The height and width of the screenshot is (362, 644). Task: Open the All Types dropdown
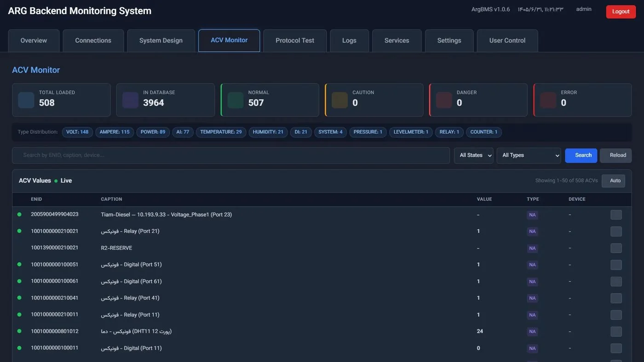click(x=529, y=155)
